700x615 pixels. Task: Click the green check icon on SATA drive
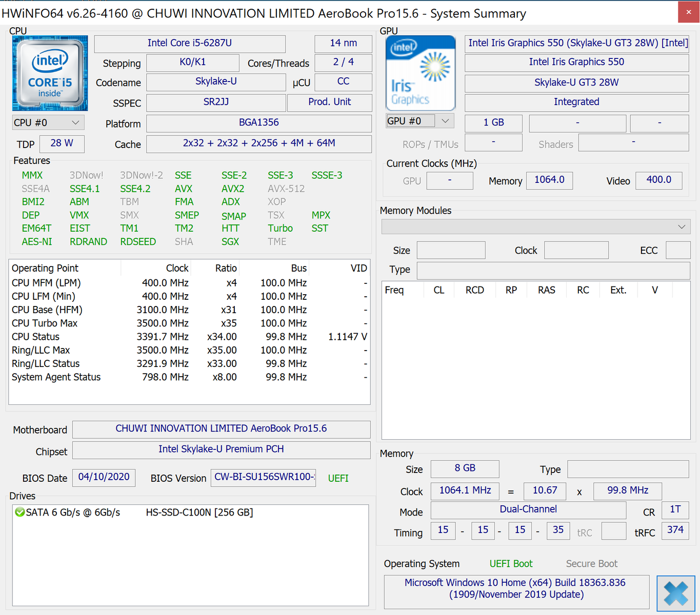(x=20, y=512)
